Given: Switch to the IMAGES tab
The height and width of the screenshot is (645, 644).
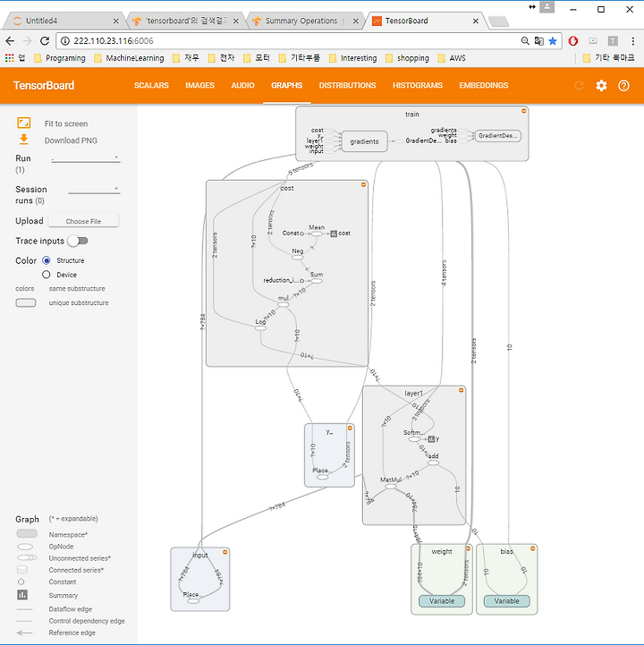Looking at the screenshot, I should point(199,85).
